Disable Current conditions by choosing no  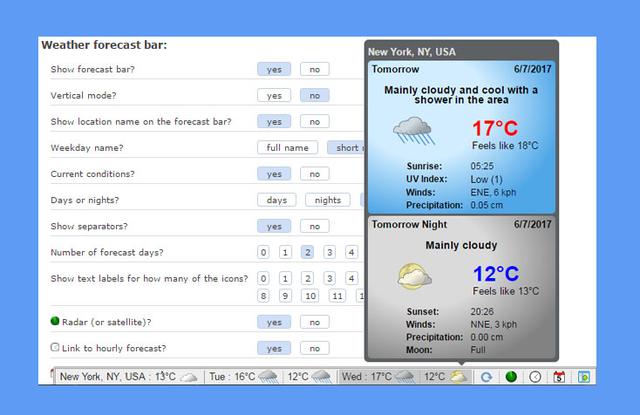click(x=314, y=174)
